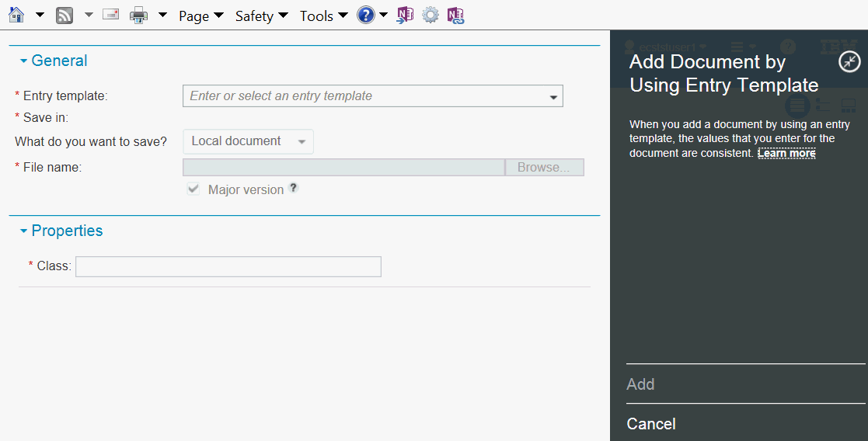868x441 pixels.
Task: Open the Home icon dropdown arrow
Action: [40, 16]
